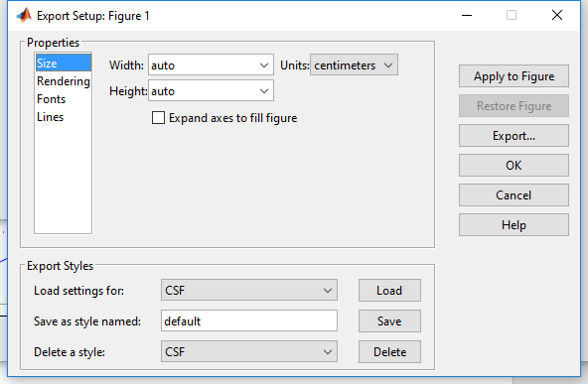The width and height of the screenshot is (588, 384).
Task: Focus the Save as style named field
Action: point(249,320)
